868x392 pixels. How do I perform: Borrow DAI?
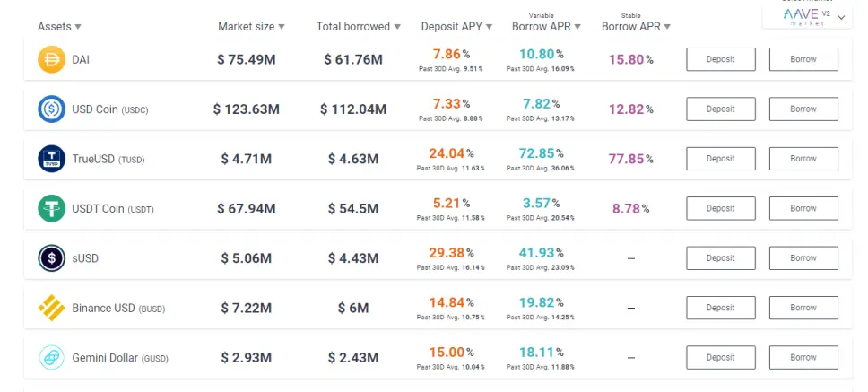point(803,59)
